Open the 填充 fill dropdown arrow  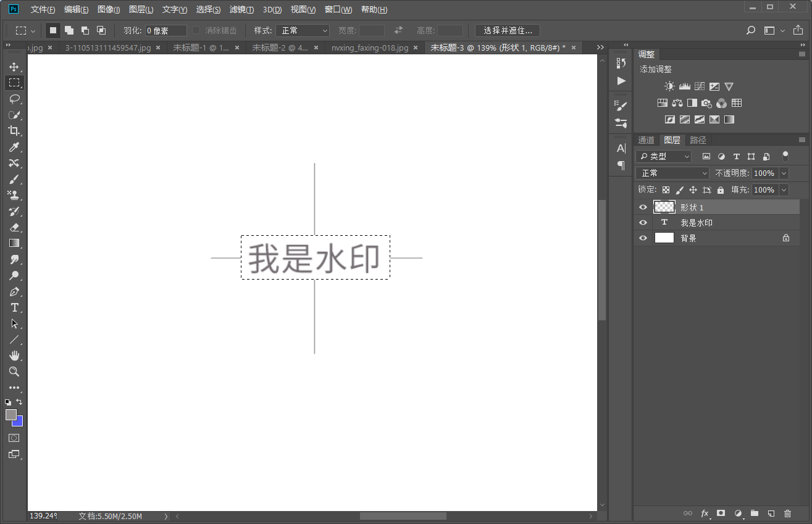pos(784,190)
